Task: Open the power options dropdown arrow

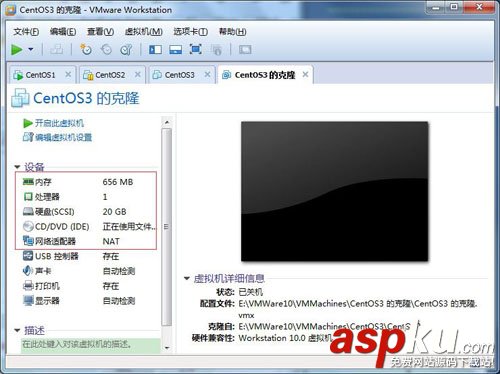Action: (31, 49)
